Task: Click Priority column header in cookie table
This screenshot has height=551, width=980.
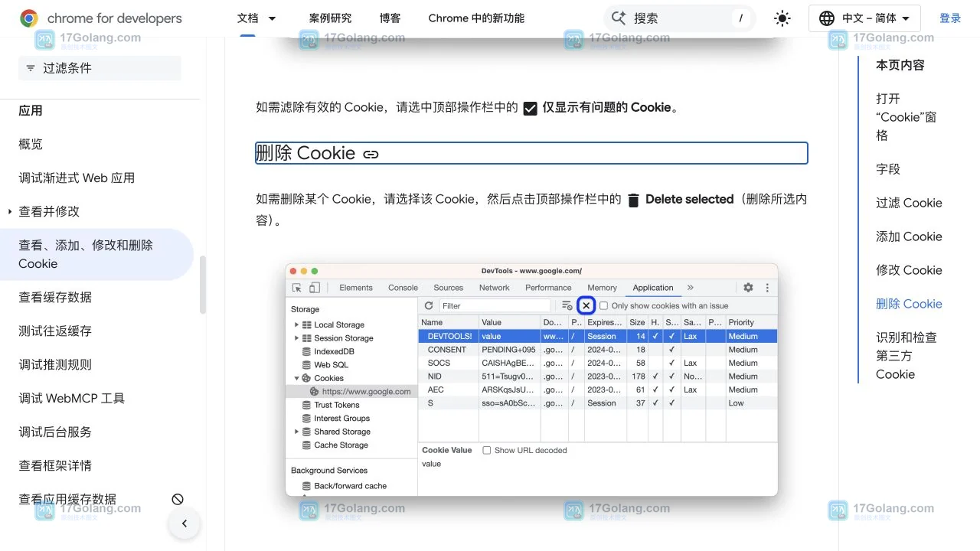Action: (750, 322)
